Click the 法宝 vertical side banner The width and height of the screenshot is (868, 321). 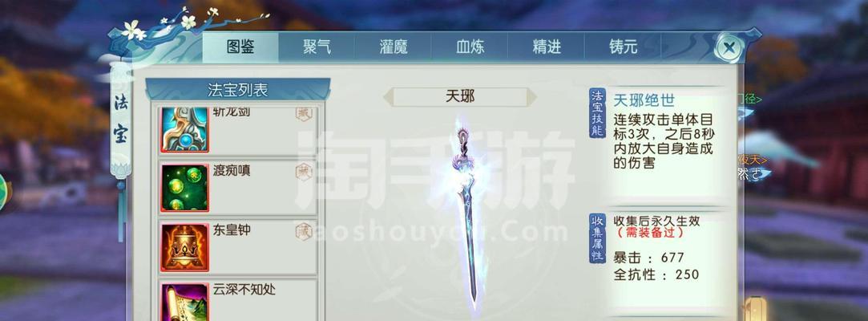pyautogui.click(x=121, y=118)
